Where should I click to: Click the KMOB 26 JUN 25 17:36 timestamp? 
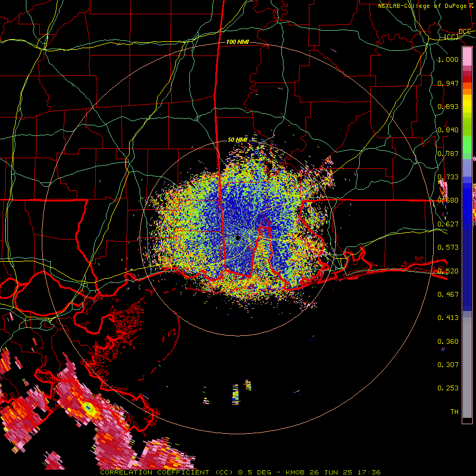[x=333, y=472]
